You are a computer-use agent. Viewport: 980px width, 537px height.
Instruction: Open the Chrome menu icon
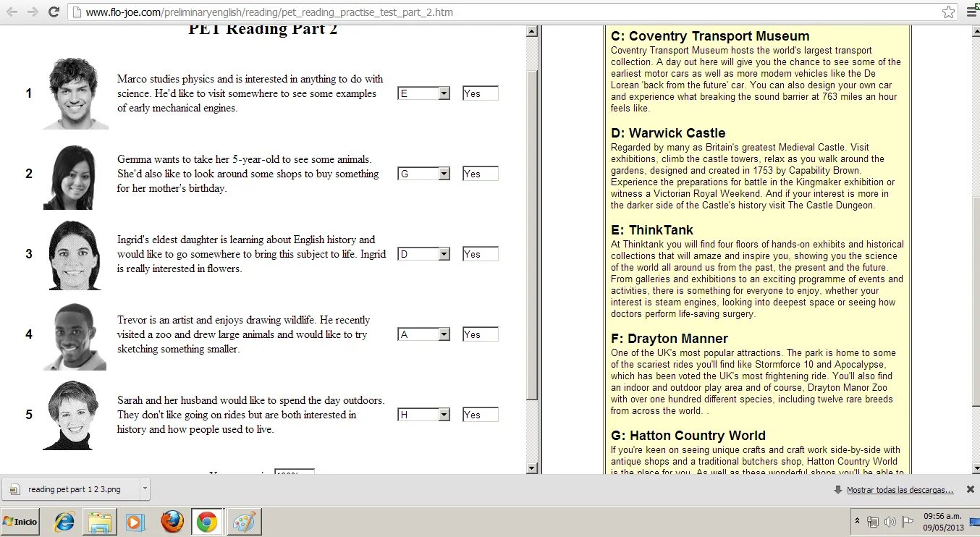click(x=971, y=12)
